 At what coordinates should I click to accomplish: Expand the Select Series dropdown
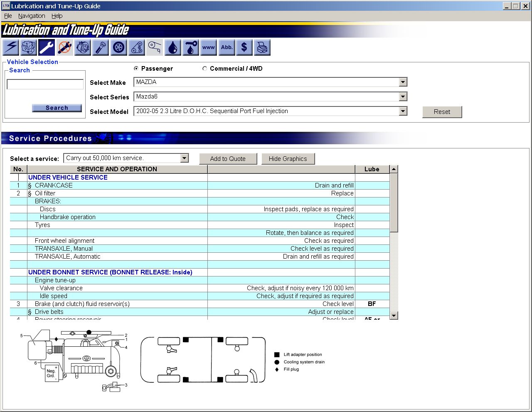point(403,96)
